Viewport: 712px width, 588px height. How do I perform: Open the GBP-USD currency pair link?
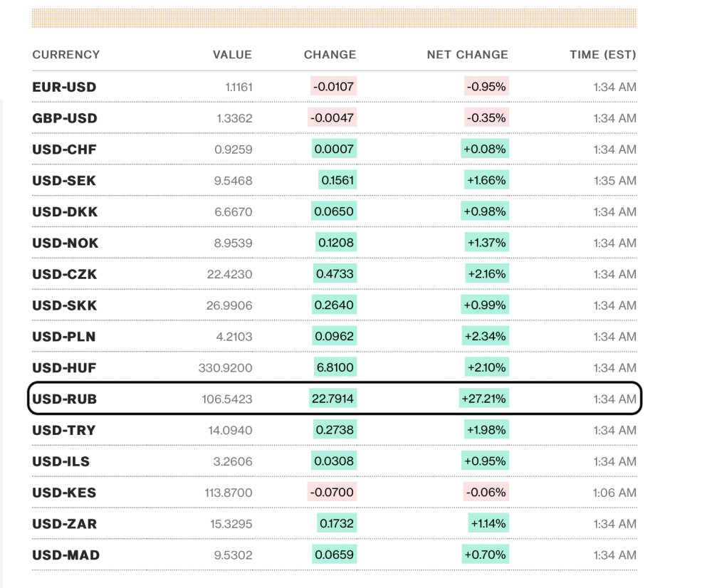pyautogui.click(x=65, y=118)
